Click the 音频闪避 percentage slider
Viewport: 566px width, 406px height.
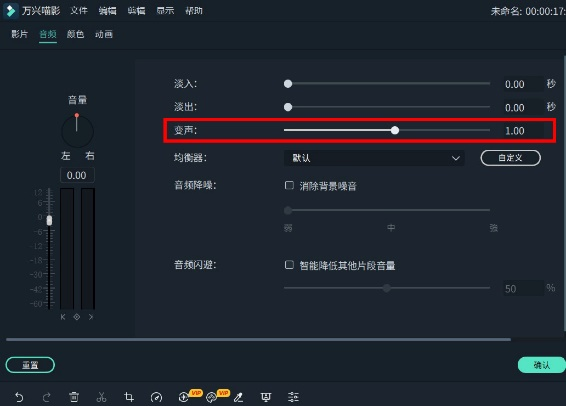pyautogui.click(x=387, y=288)
